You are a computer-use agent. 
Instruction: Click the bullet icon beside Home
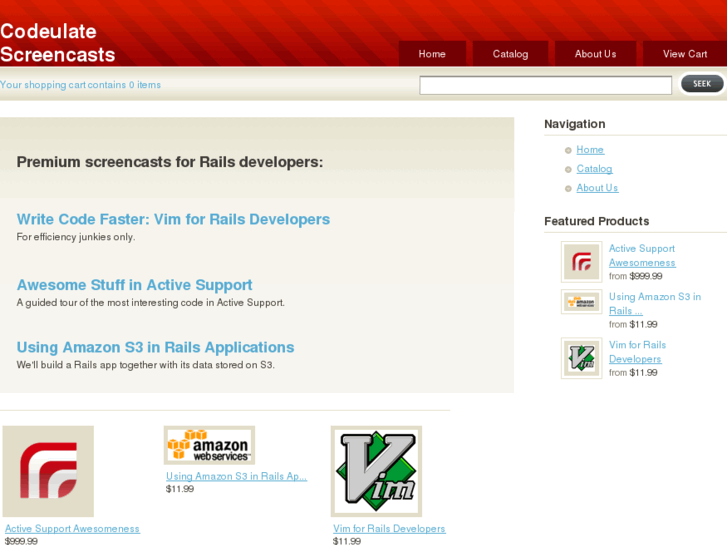click(568, 150)
